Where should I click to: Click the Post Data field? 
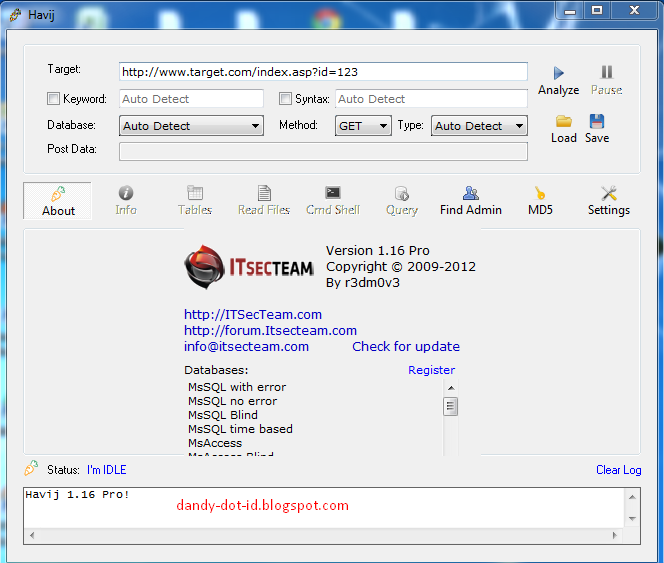click(x=323, y=151)
